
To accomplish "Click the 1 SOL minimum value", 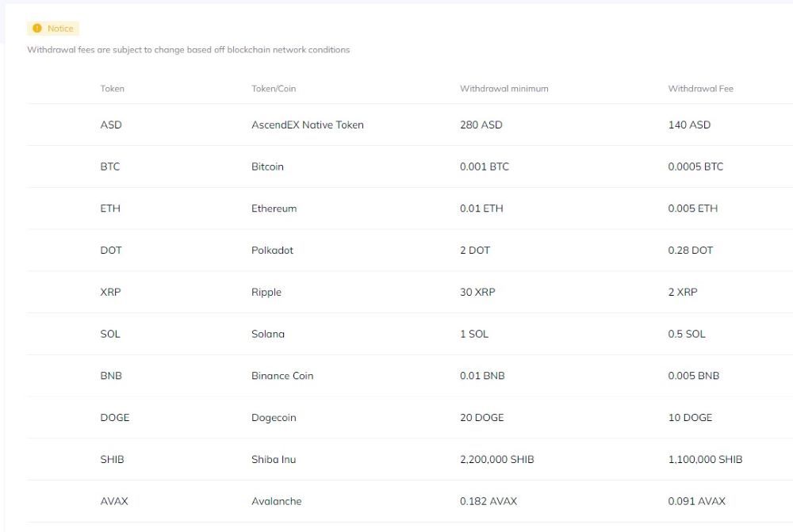I will [x=474, y=335].
